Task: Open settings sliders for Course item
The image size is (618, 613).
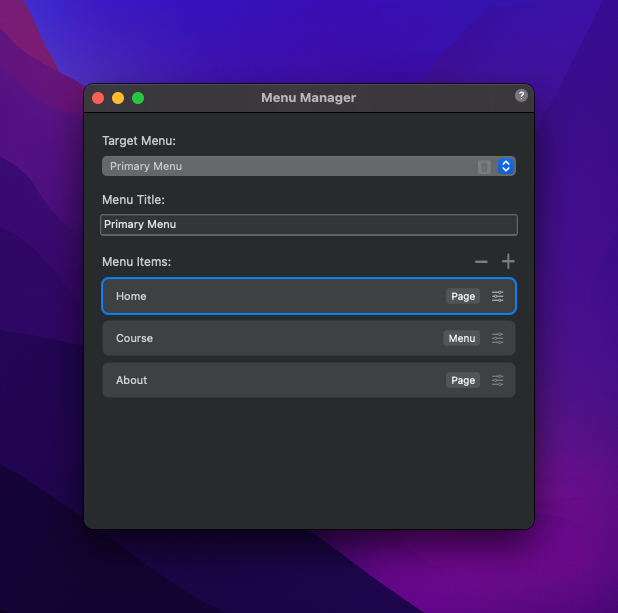Action: click(498, 339)
